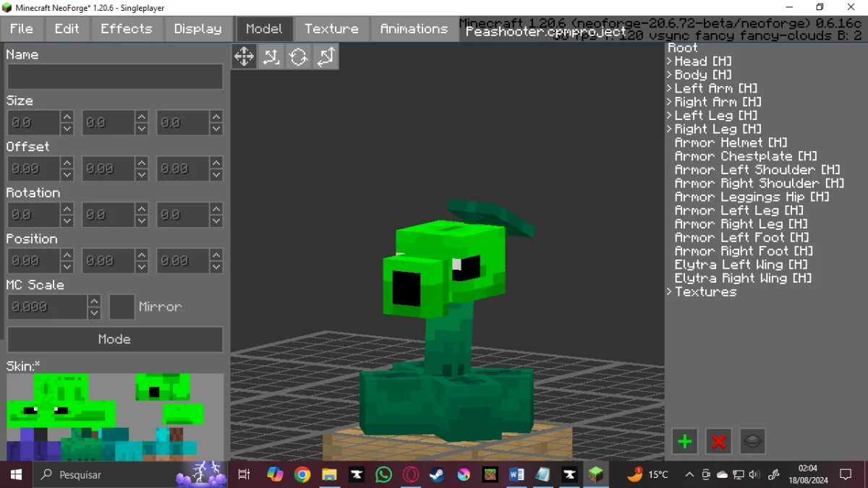Open WhatsApp from the taskbar

[x=384, y=474]
